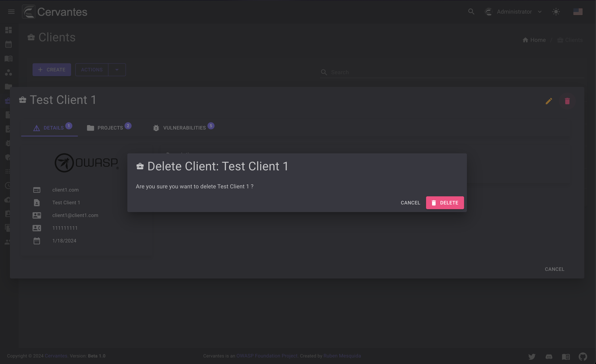The width and height of the screenshot is (596, 364).
Task: Click the contact phone icon beside 111111111
Action: (37, 228)
